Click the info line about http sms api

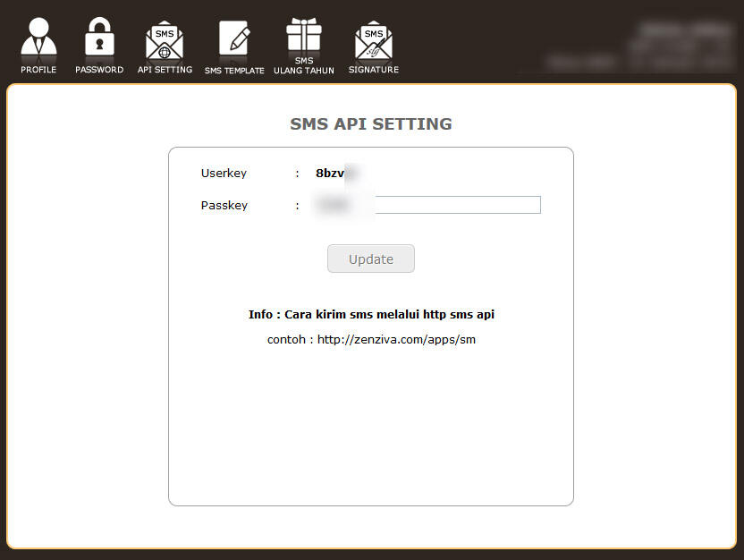click(x=371, y=314)
